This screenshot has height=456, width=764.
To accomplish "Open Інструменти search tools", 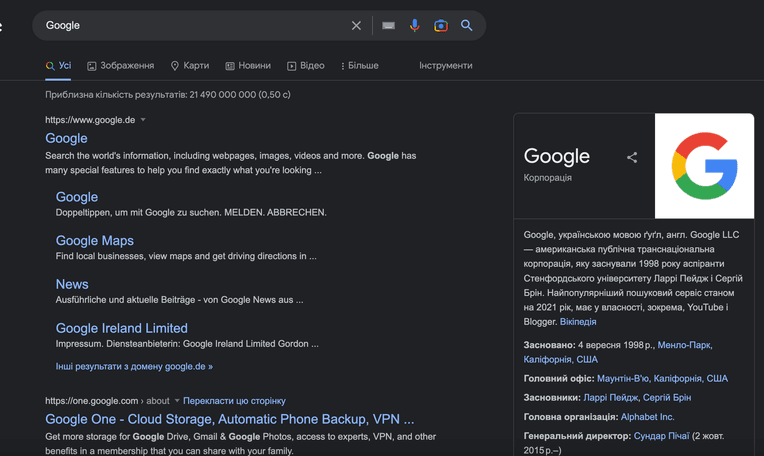I will pos(446,65).
